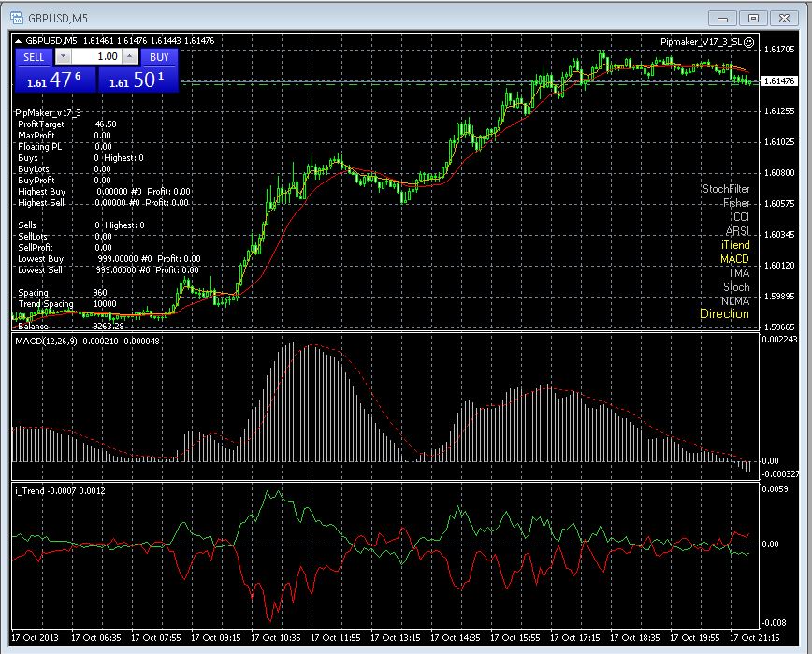Collapse one-click trading panel via triangle next to GBPUSD,M5
This screenshot has height=654, width=812.
pyautogui.click(x=18, y=41)
